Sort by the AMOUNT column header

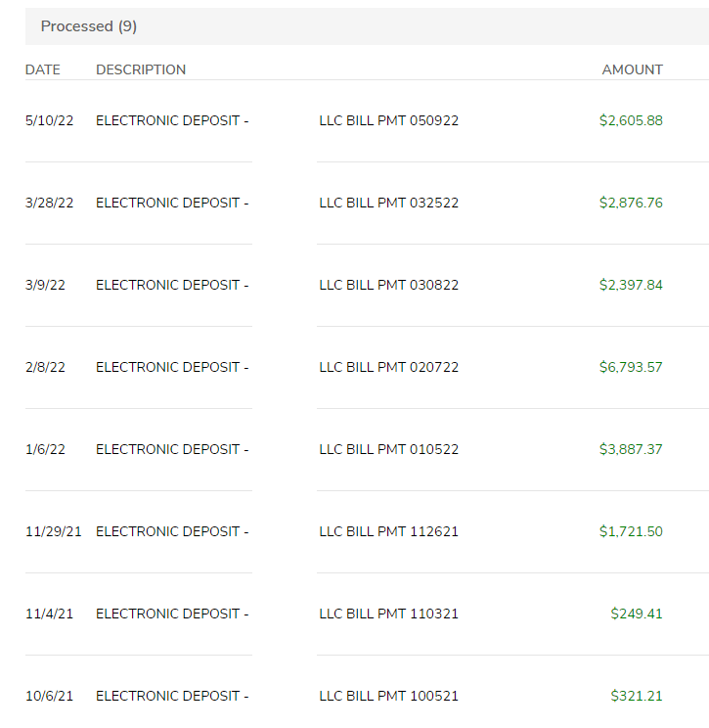click(x=632, y=69)
